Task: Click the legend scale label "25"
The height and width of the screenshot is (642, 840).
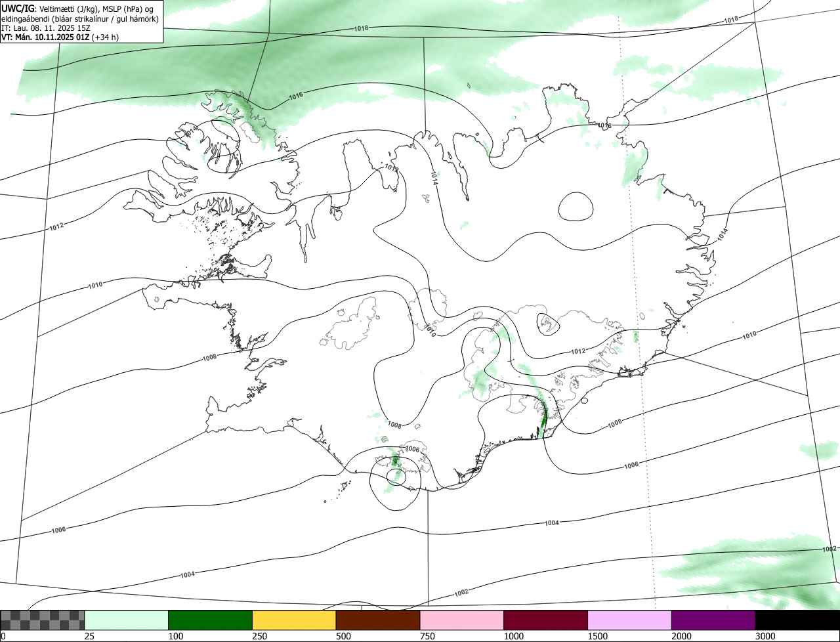Action: pos(90,636)
